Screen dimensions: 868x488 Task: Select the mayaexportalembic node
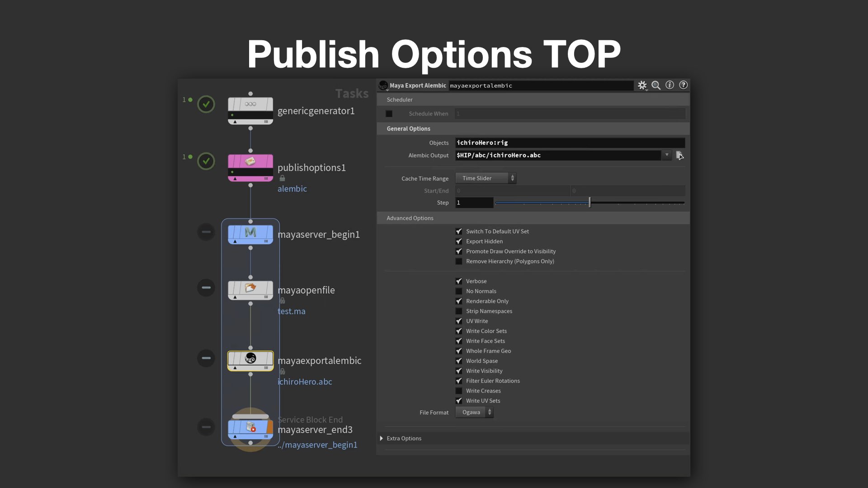[x=250, y=361]
